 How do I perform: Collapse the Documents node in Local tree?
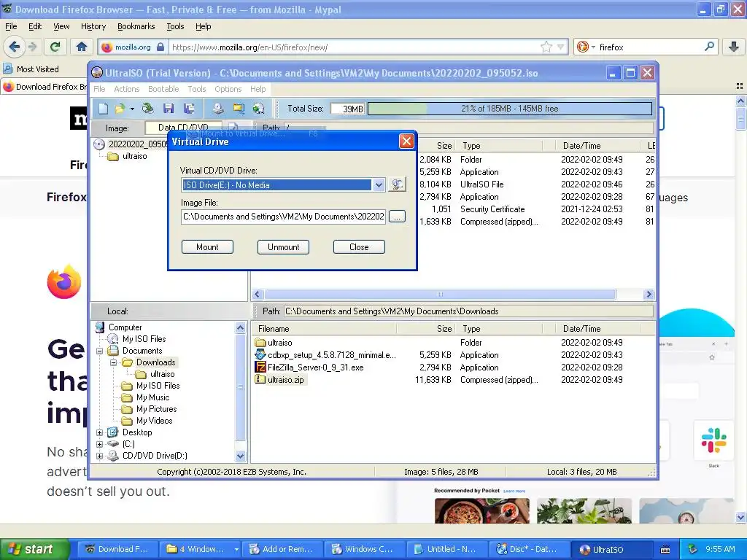(99, 351)
